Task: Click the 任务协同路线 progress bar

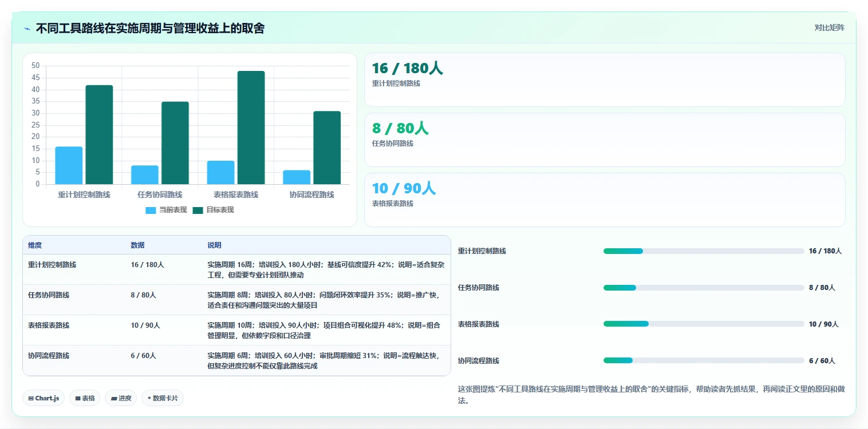Action: [704, 288]
